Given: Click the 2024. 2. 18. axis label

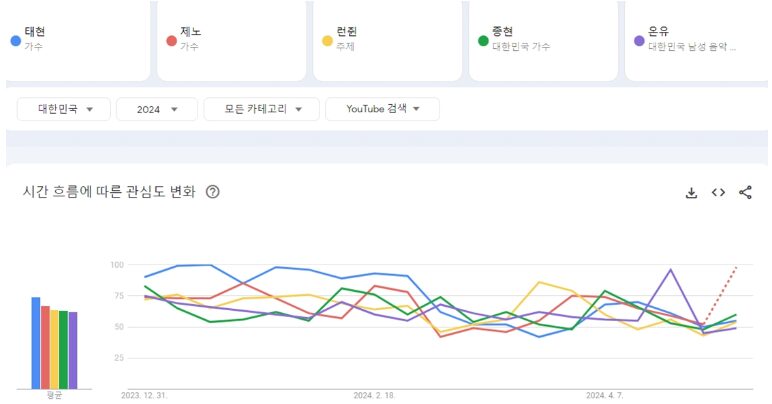Looking at the screenshot, I should (x=375, y=395).
